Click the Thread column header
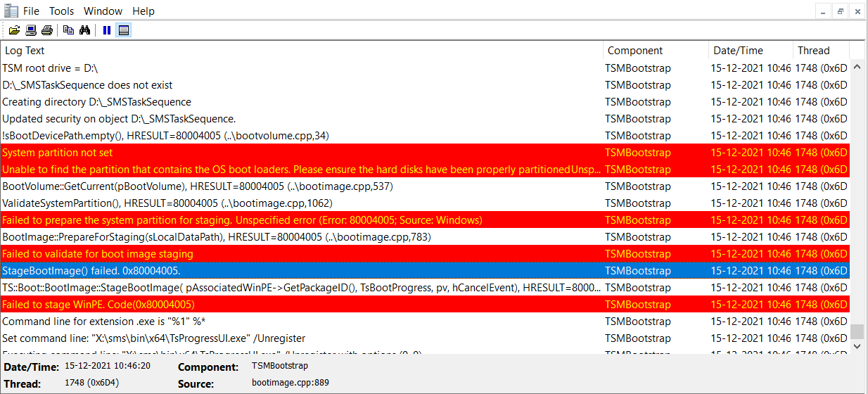Screen dimensions: 868x394 click(x=821, y=51)
